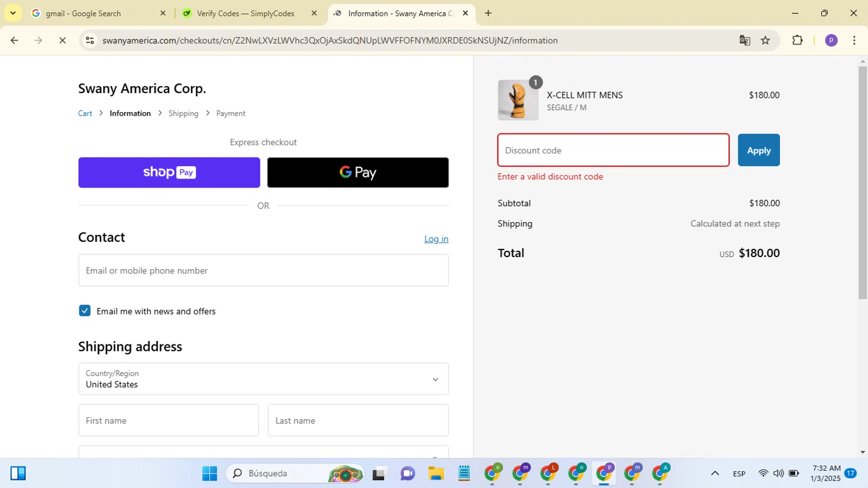View site information icon in address bar
The height and width of the screenshot is (488, 868).
coord(90,41)
